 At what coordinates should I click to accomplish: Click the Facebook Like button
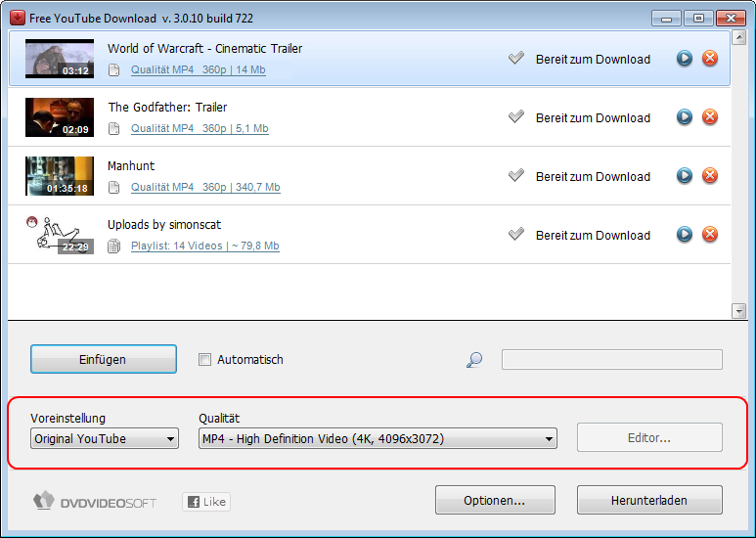pyautogui.click(x=206, y=502)
